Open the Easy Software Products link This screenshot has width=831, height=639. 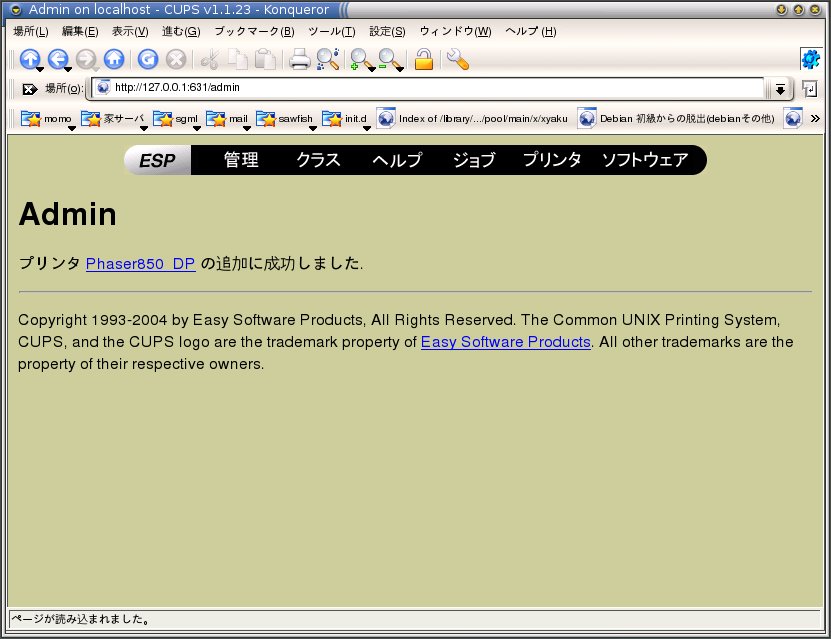(x=505, y=342)
